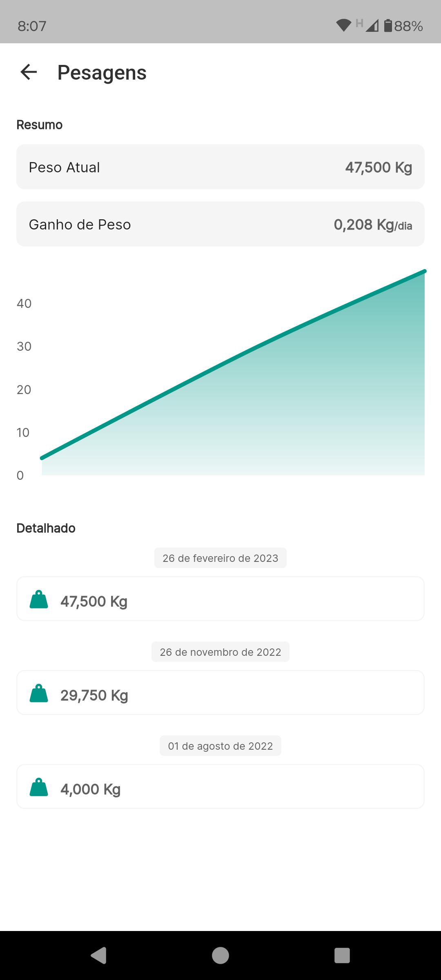Tap the 26 de novembro de 2022 date

pyautogui.click(x=220, y=652)
